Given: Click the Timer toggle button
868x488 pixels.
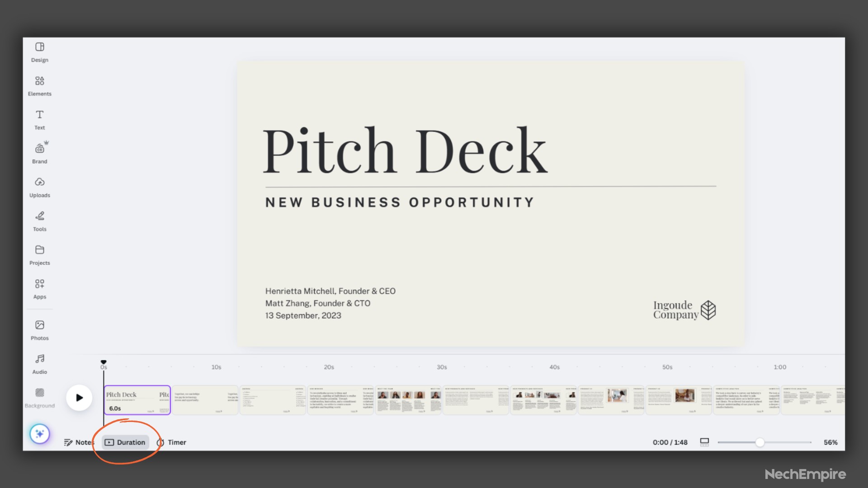Looking at the screenshot, I should pyautogui.click(x=172, y=442).
